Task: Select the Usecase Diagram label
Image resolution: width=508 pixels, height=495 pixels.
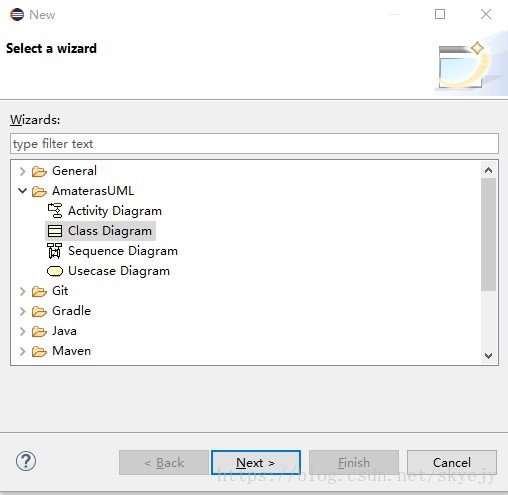Action: coord(119,271)
